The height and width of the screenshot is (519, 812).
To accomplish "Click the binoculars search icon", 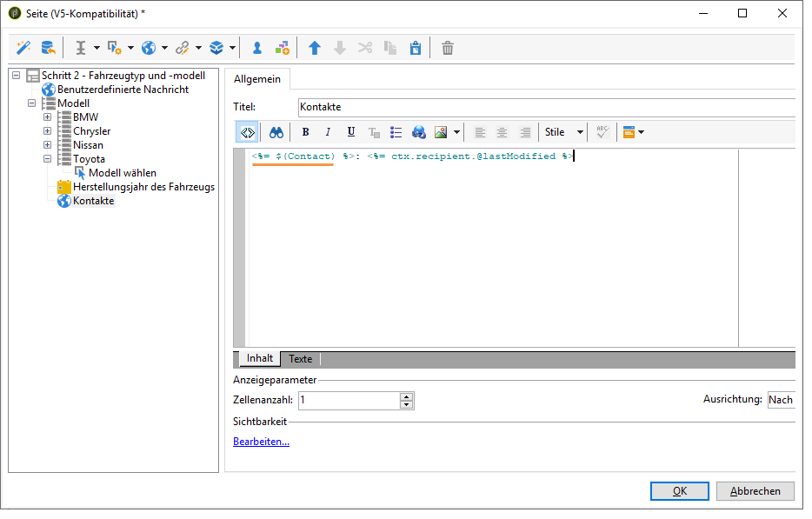I will [x=276, y=133].
